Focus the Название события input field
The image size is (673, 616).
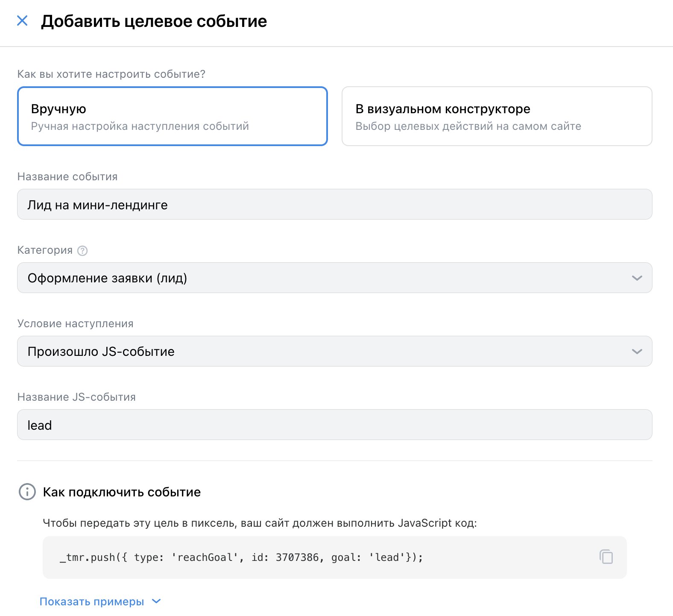click(334, 205)
